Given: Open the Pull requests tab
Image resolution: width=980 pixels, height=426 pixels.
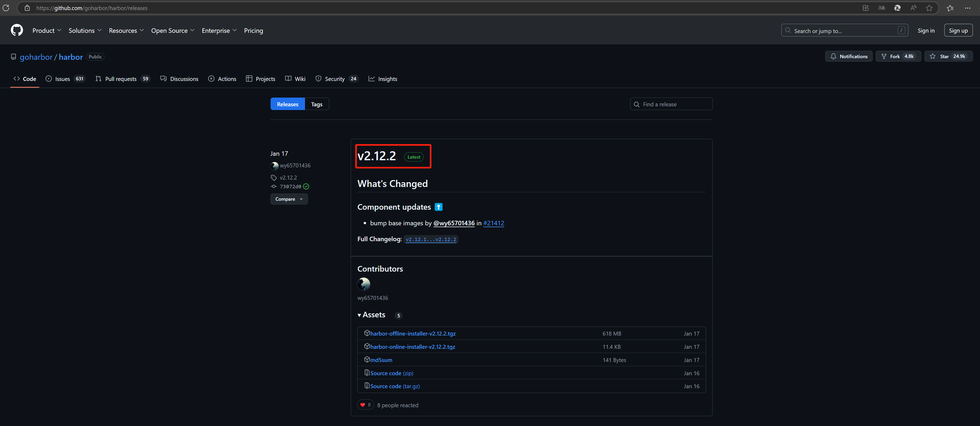Looking at the screenshot, I should coord(121,79).
